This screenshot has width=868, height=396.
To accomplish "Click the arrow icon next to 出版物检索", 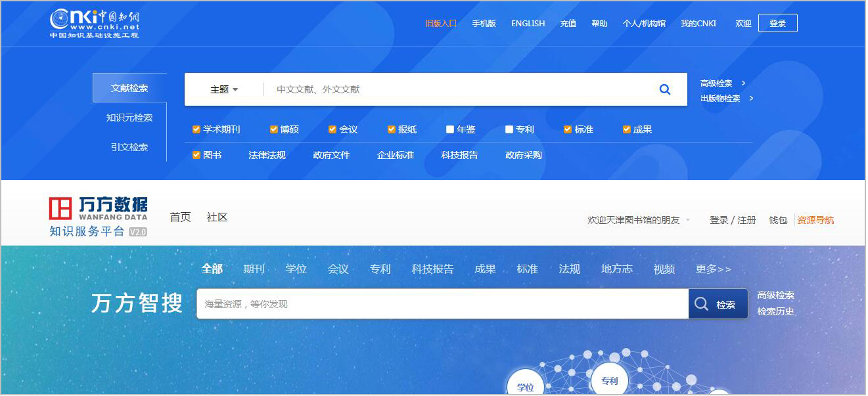I will [x=751, y=99].
